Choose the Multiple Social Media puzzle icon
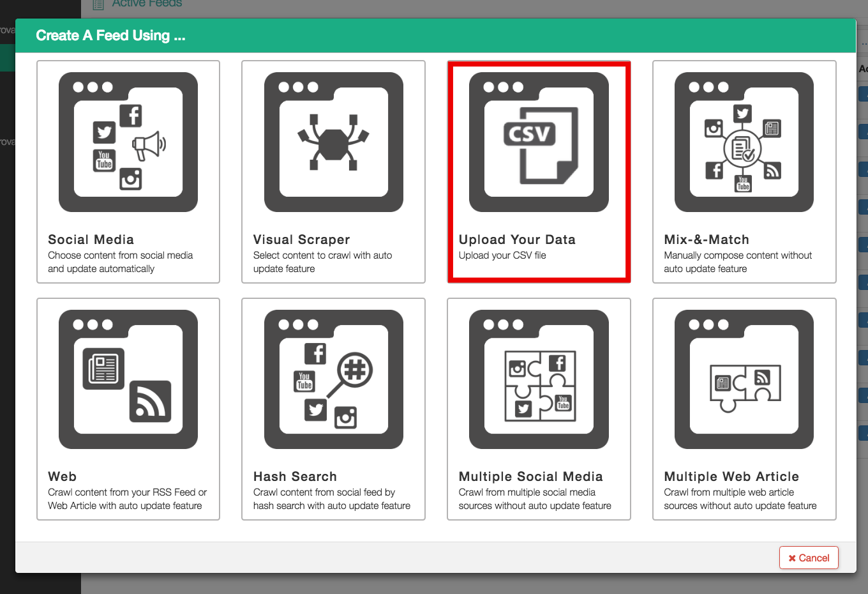The width and height of the screenshot is (868, 594). 539,379
